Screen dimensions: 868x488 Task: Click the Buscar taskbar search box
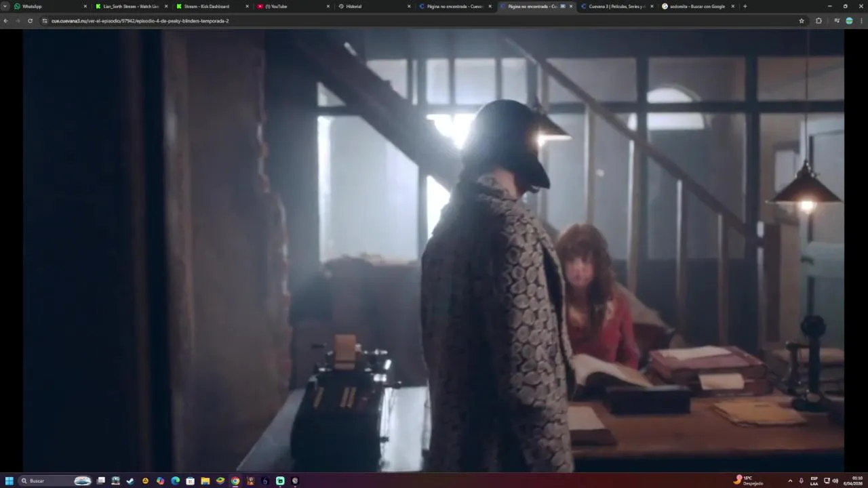[56, 481]
